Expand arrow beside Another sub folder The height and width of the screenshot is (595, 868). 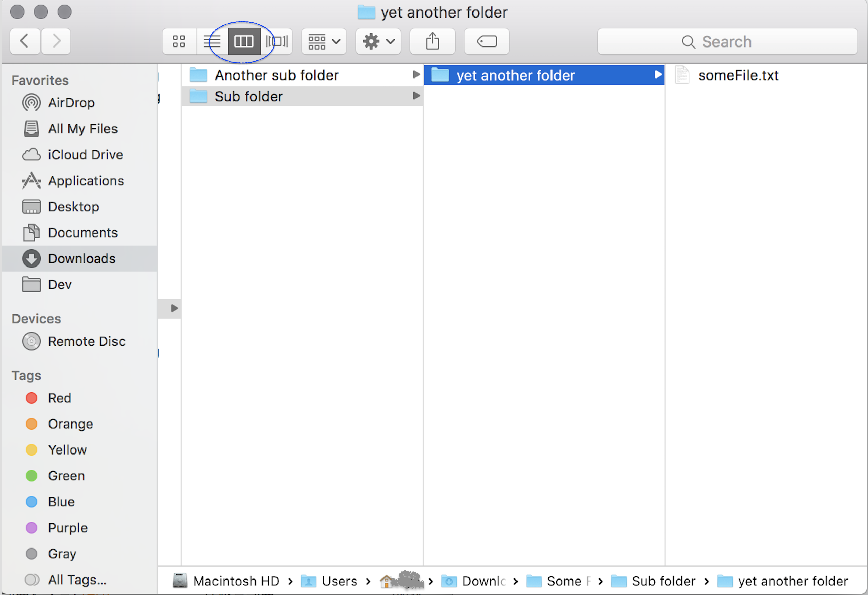point(416,75)
